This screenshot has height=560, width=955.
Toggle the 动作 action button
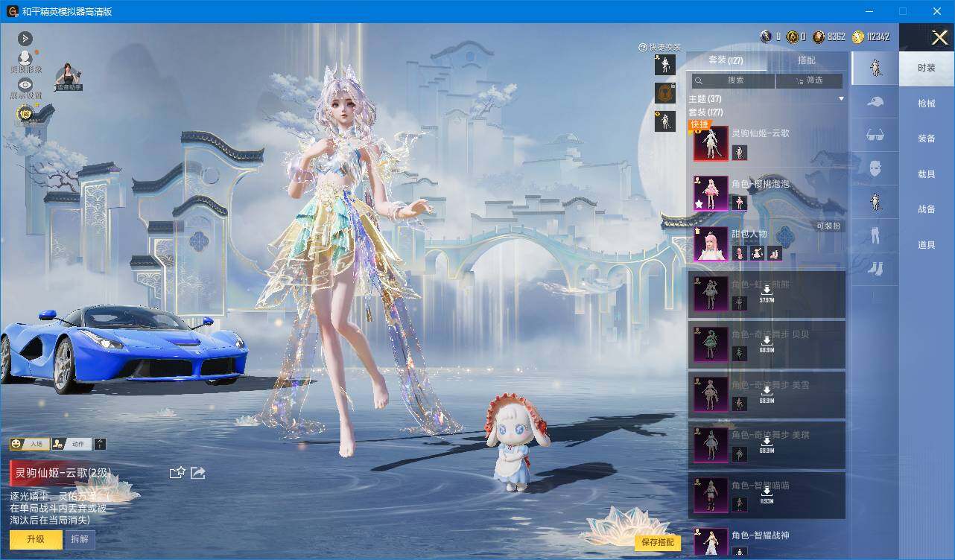(x=71, y=444)
